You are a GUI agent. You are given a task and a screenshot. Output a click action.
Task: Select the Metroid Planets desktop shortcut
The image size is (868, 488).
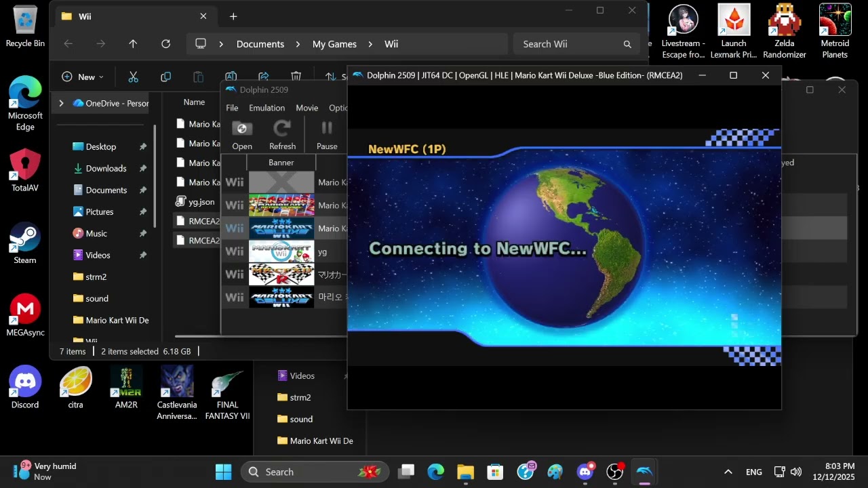coord(835,31)
